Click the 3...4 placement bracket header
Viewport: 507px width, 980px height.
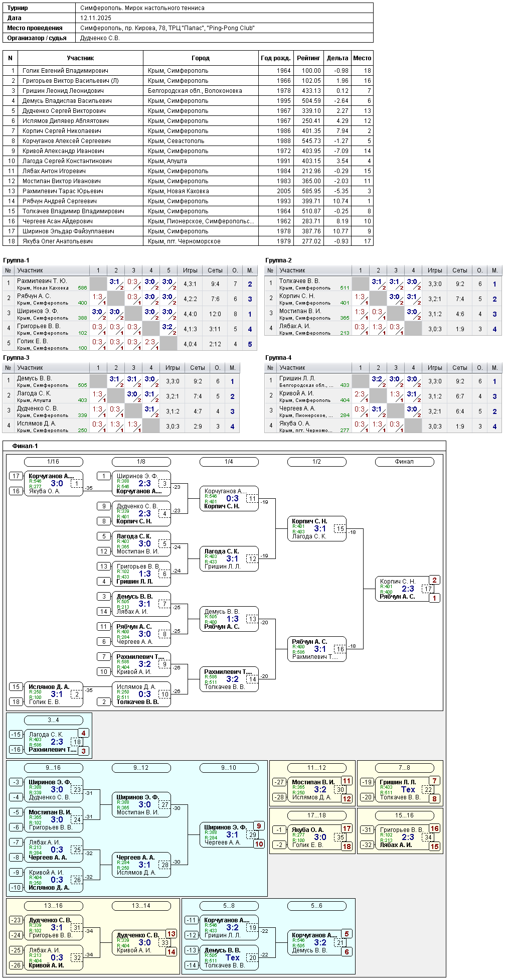tap(53, 720)
